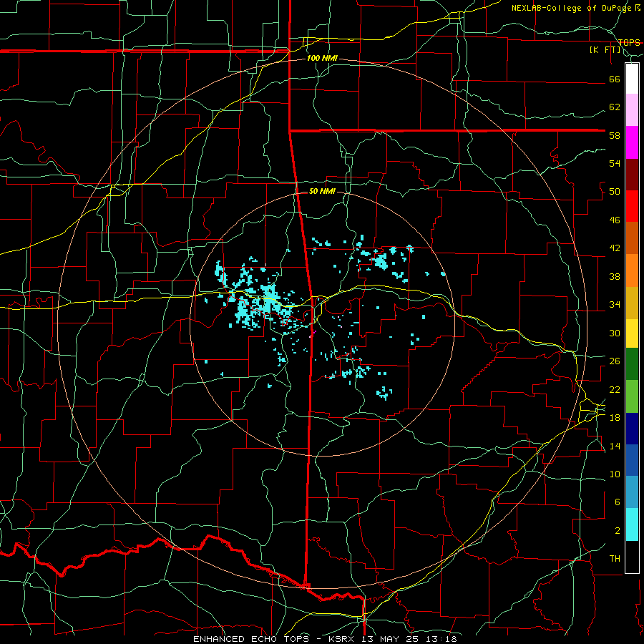This screenshot has width=644, height=644.
Task: Click the bright red 50 kft swatch
Action: coord(632,206)
